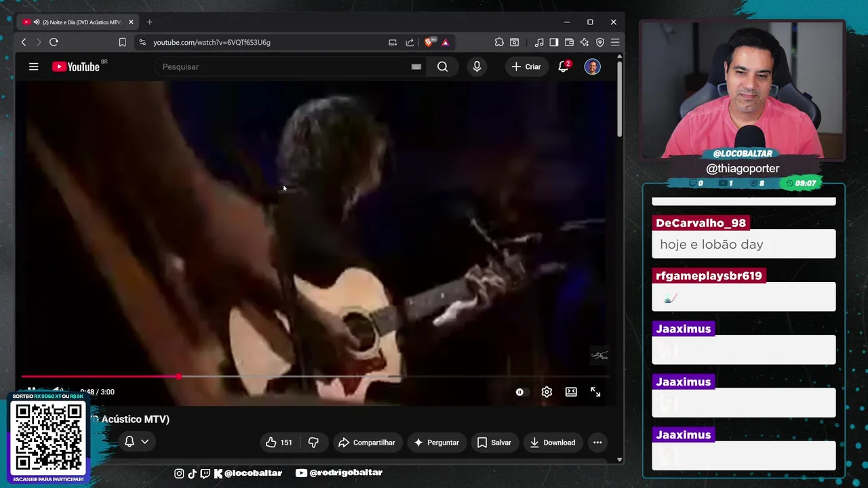Share this page from the address bar
Screen dimensions: 868x488
(x=410, y=42)
